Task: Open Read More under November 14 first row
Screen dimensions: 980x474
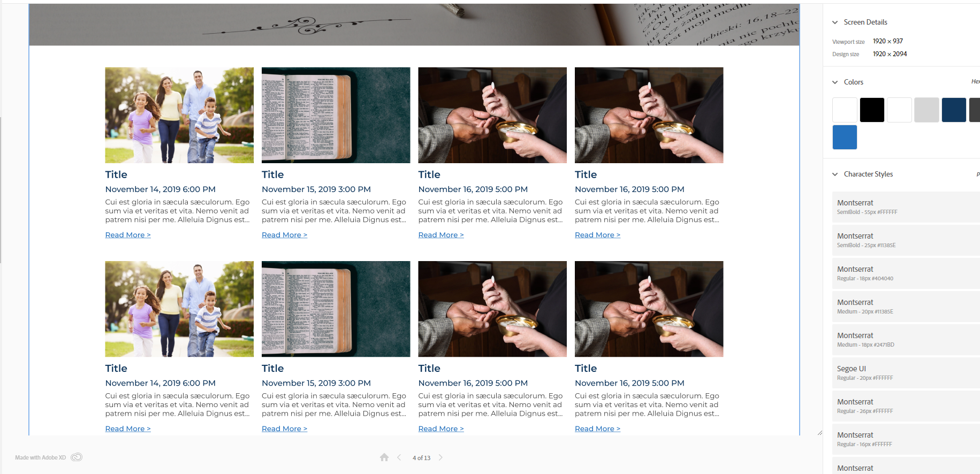Action: [128, 235]
